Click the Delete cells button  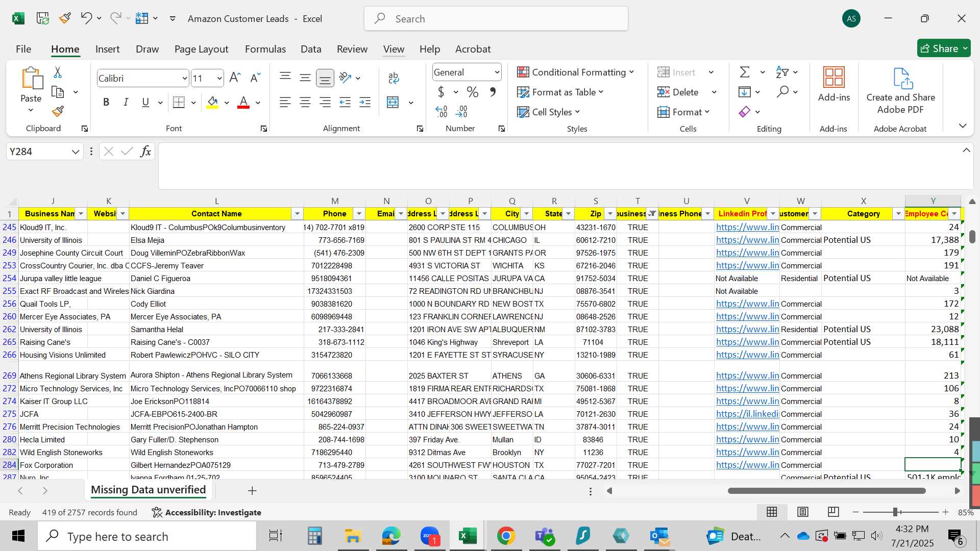pyautogui.click(x=678, y=92)
